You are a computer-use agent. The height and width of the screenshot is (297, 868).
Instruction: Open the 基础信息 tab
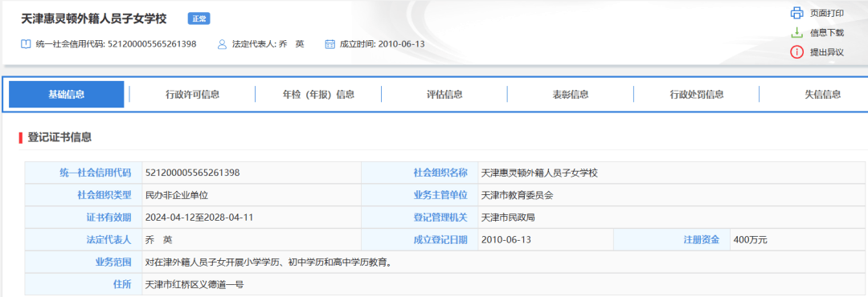(67, 94)
